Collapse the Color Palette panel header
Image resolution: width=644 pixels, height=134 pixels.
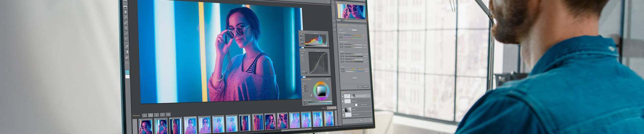pos(306,79)
